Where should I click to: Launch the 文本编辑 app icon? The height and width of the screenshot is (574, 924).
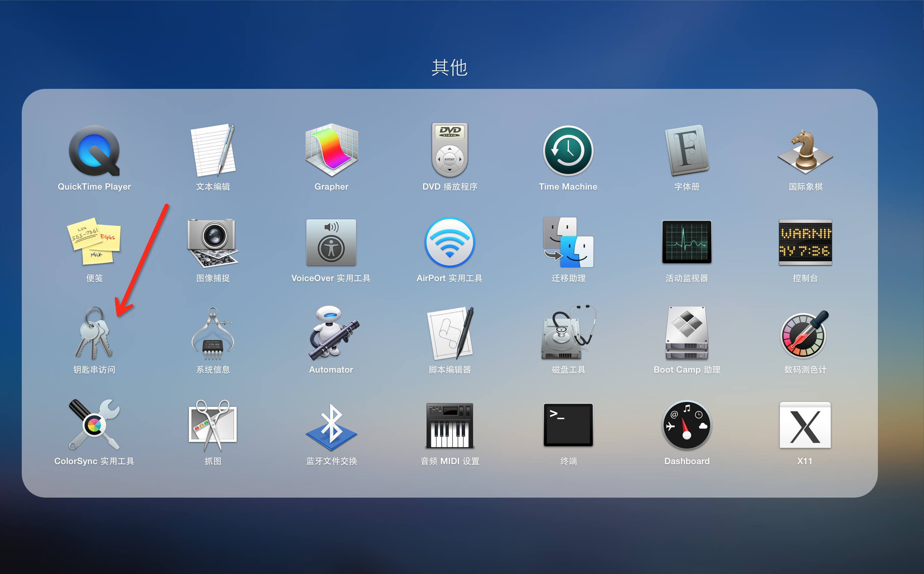(213, 150)
